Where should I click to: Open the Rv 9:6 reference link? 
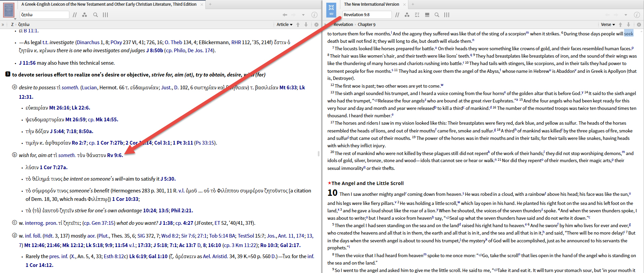(115, 155)
